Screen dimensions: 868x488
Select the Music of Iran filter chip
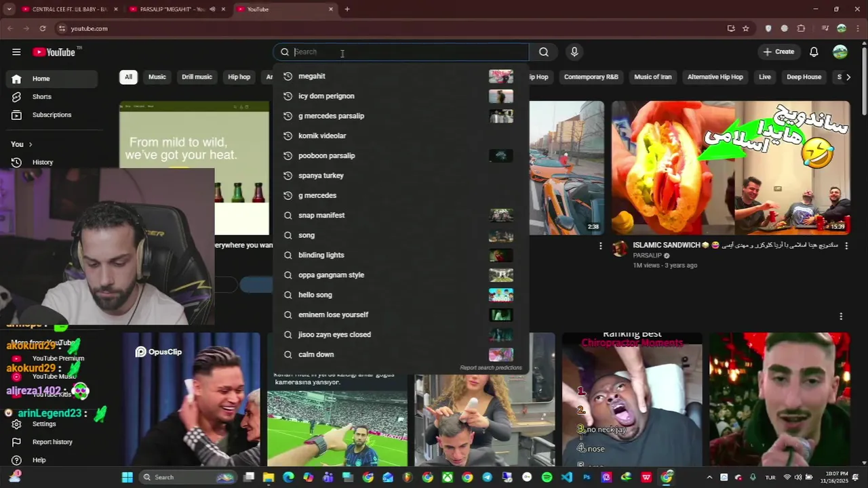click(x=653, y=77)
